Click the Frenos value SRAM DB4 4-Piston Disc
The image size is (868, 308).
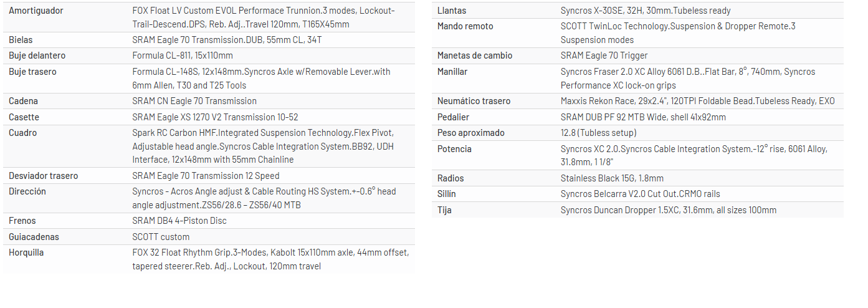tap(179, 221)
